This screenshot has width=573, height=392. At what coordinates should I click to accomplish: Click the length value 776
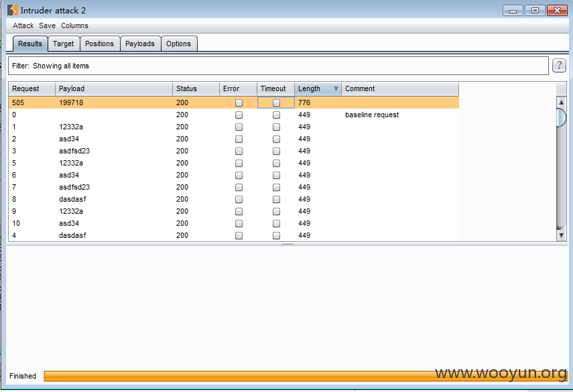tap(304, 103)
